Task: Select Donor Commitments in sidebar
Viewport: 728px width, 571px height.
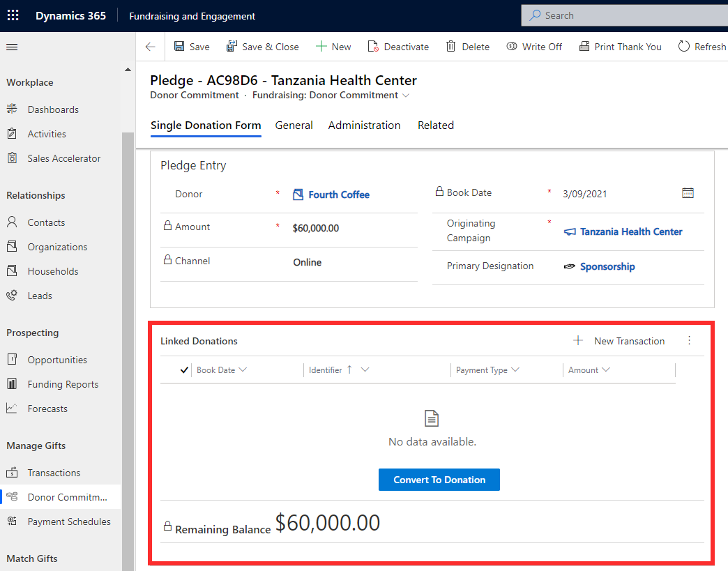Action: (x=61, y=496)
